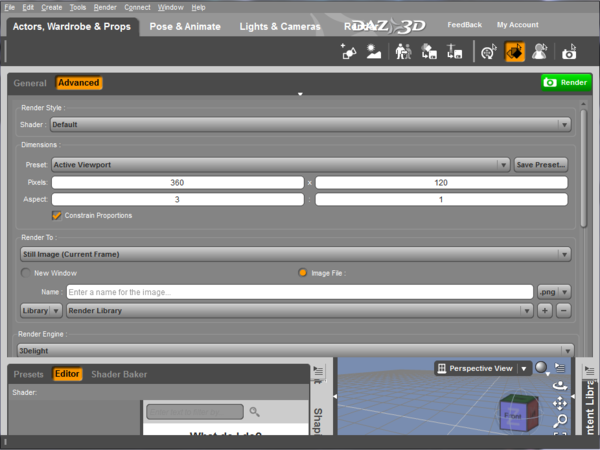Click the camera with cursor toolbar icon
The image size is (600, 450).
pos(569,52)
